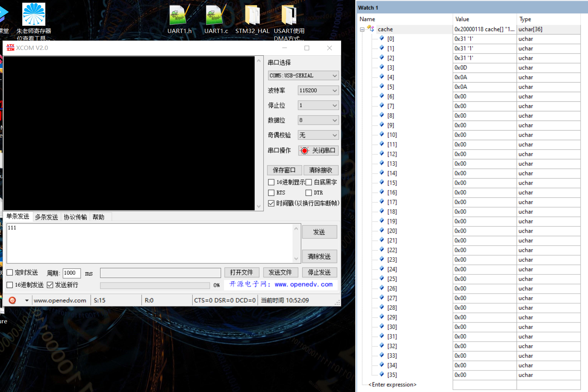Click the 发送 send button

click(320, 232)
